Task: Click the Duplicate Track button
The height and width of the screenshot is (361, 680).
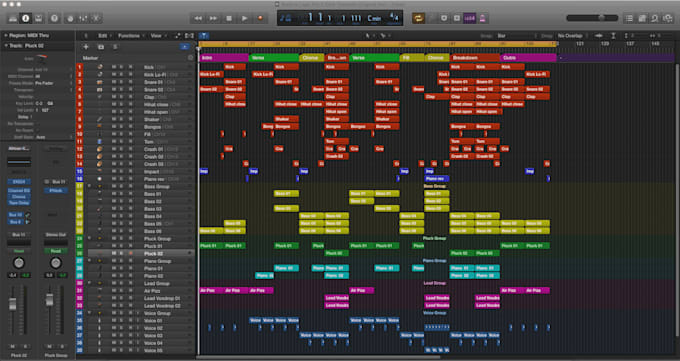Action: (101, 47)
